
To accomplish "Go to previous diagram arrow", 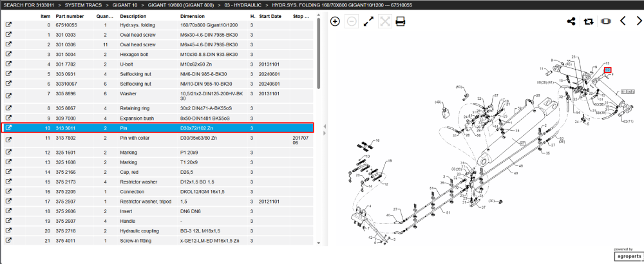I will [623, 21].
